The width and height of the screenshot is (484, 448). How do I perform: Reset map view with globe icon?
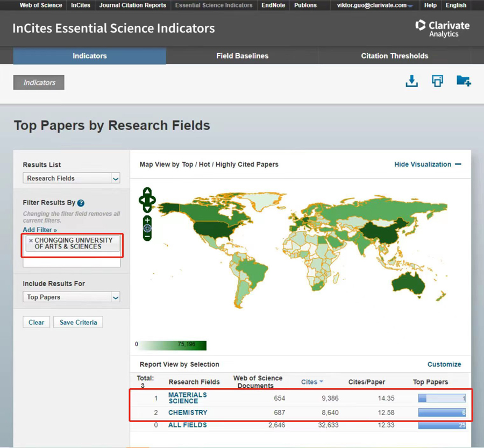(x=147, y=228)
